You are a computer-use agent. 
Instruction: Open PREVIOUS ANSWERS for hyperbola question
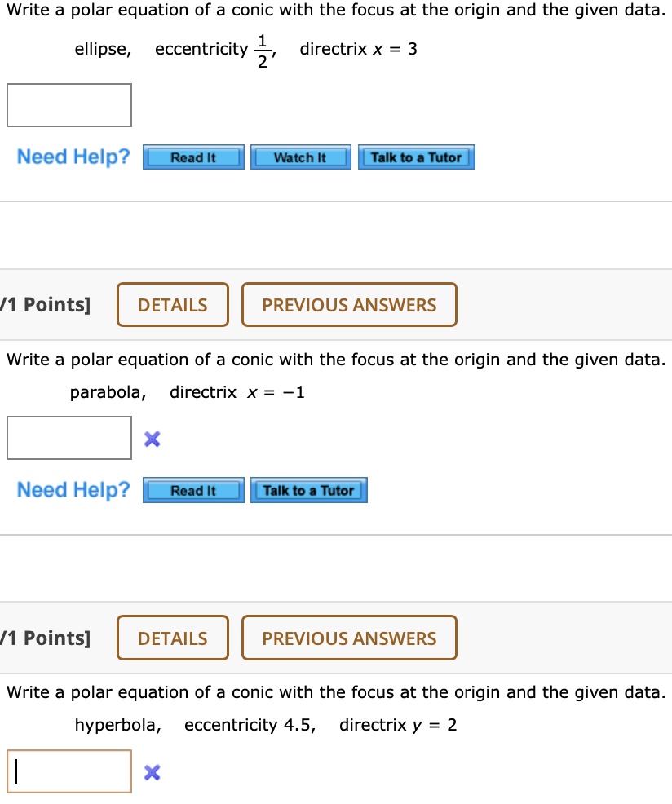pyautogui.click(x=349, y=638)
